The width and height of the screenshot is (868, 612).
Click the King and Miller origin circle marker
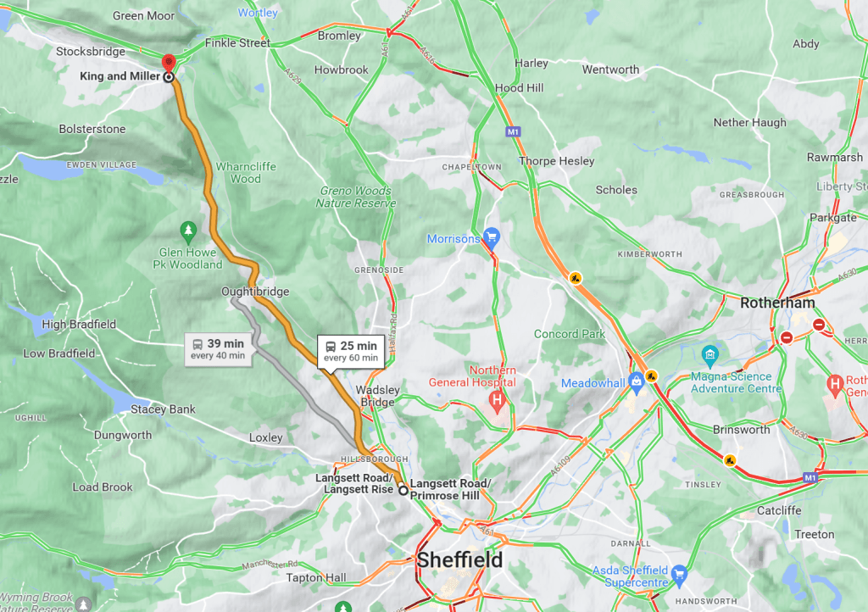coord(169,77)
